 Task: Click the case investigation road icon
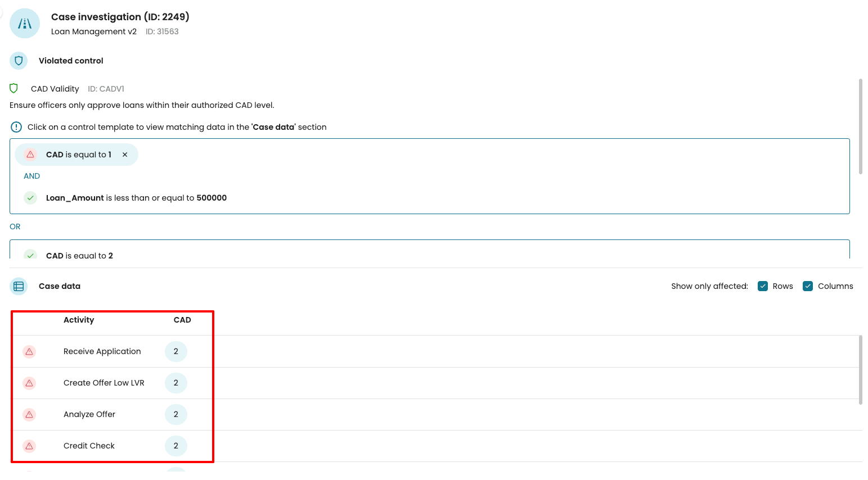(25, 24)
